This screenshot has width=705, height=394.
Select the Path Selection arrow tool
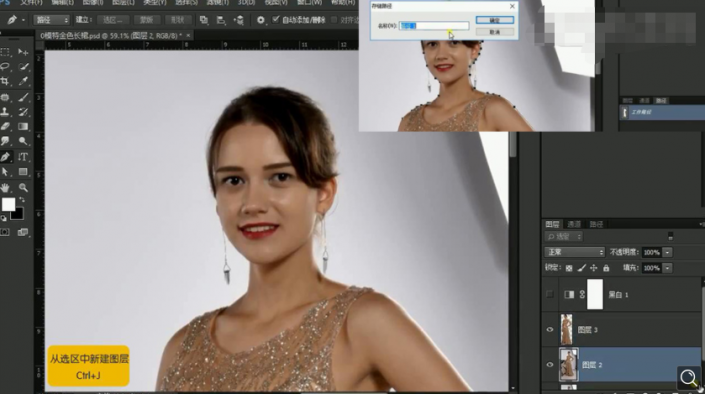[x=5, y=172]
